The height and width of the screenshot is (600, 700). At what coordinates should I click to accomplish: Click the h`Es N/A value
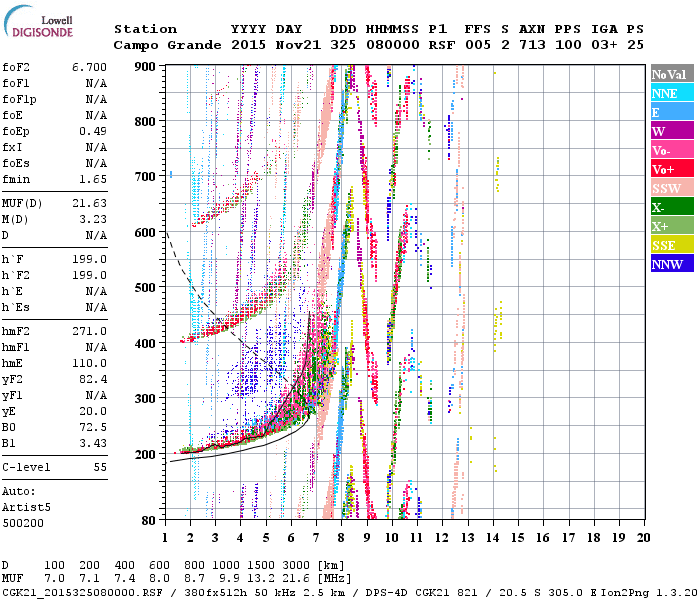96,308
